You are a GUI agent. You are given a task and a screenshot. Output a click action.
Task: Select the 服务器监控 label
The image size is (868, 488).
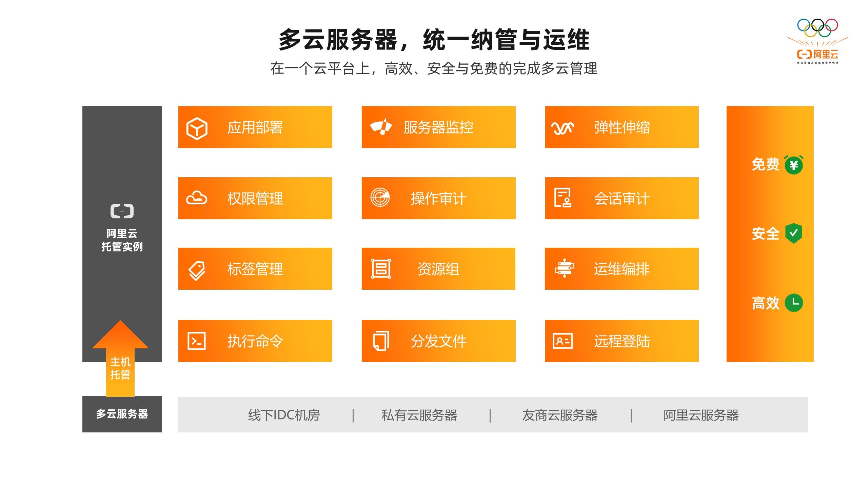coord(438,127)
